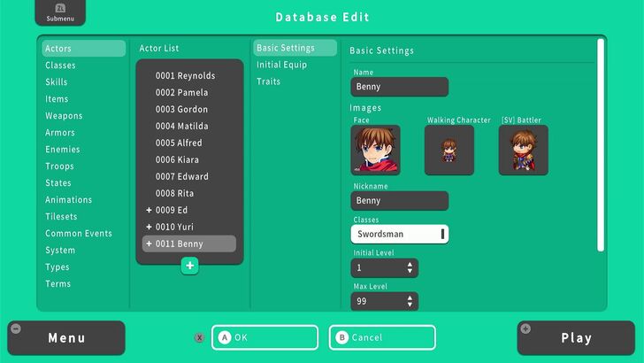Click the Max Level value 99
The width and height of the screenshot is (644, 363).
click(x=385, y=301)
